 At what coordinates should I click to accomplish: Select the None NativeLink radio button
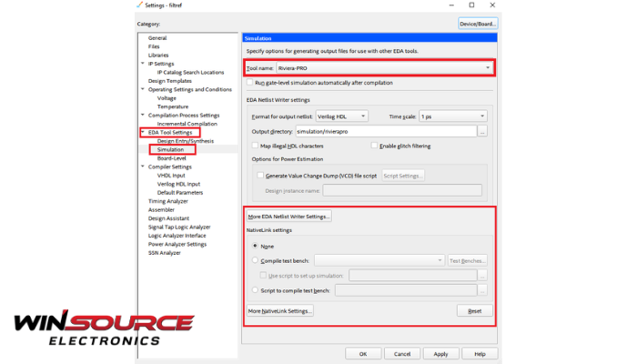tap(255, 246)
